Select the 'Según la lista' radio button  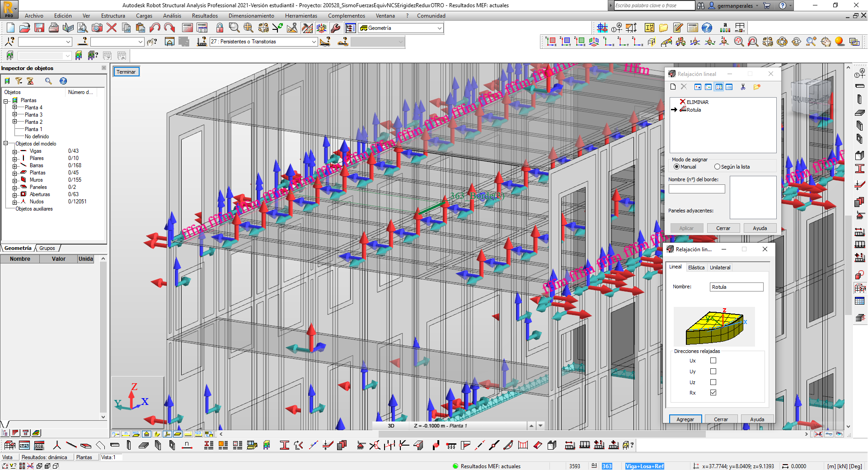pyautogui.click(x=717, y=167)
